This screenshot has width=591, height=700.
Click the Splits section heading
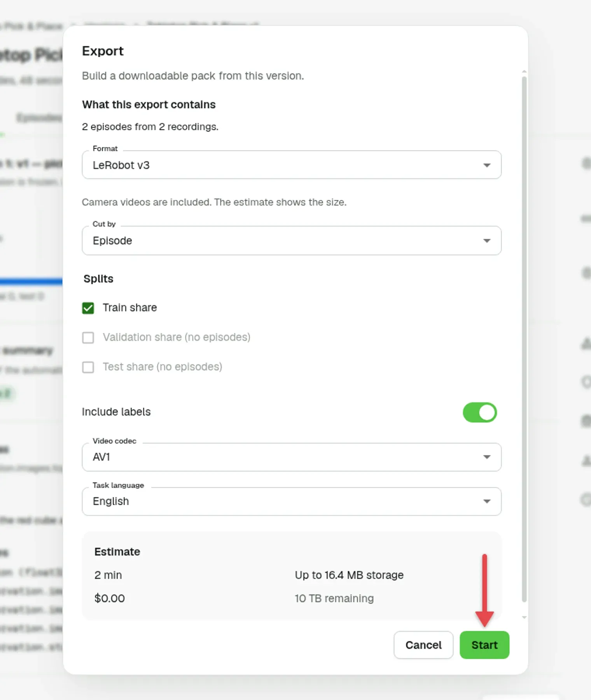(x=98, y=279)
